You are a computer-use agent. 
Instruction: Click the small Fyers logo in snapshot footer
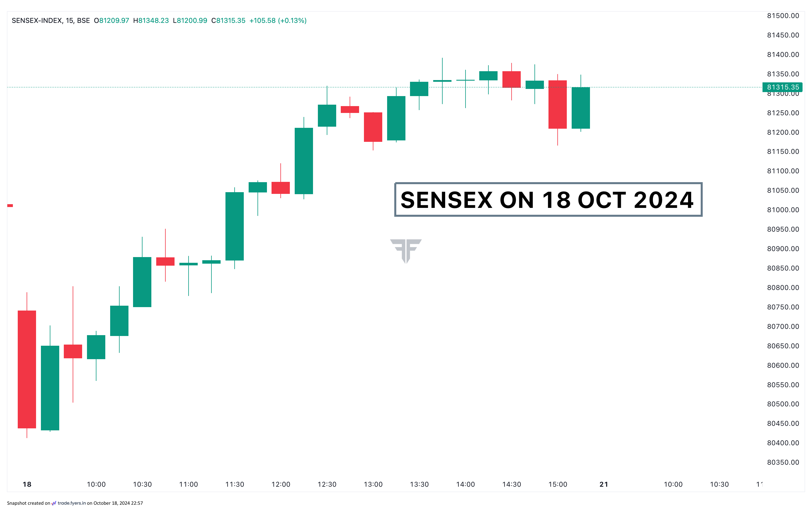pyautogui.click(x=54, y=503)
